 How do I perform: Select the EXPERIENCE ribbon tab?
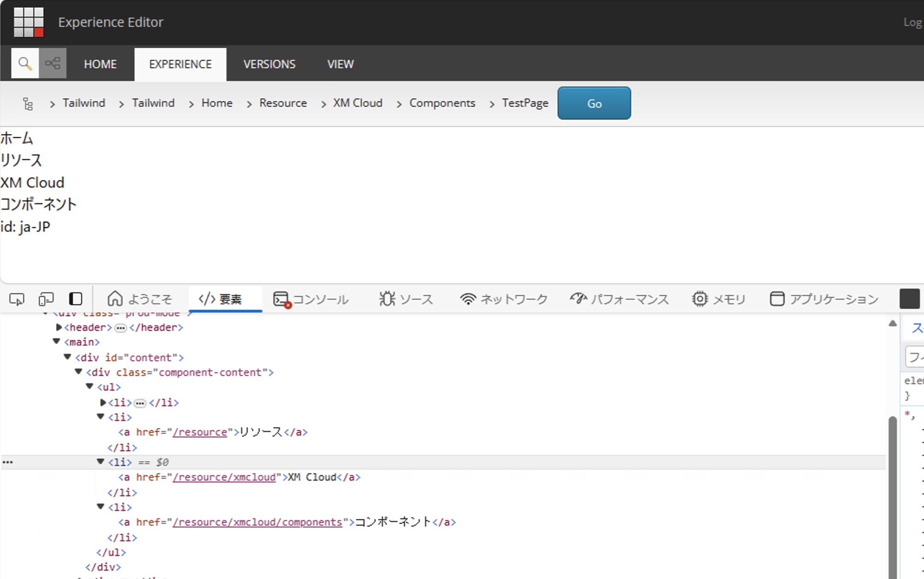click(x=180, y=64)
